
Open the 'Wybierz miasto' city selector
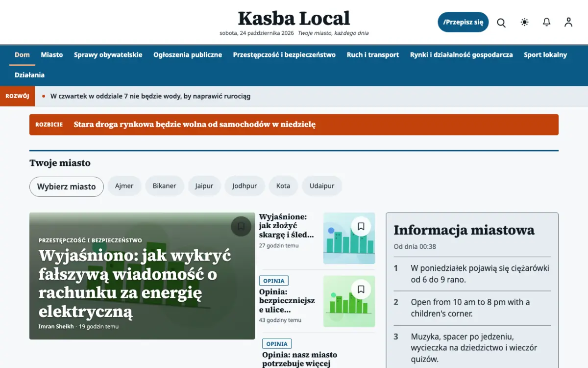[x=67, y=186]
